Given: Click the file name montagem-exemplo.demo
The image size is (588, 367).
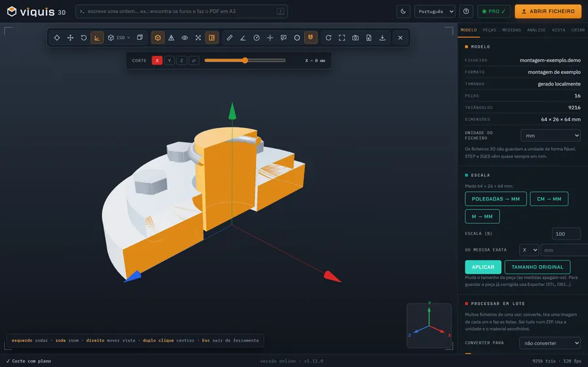Looking at the screenshot, I should tap(549, 60).
